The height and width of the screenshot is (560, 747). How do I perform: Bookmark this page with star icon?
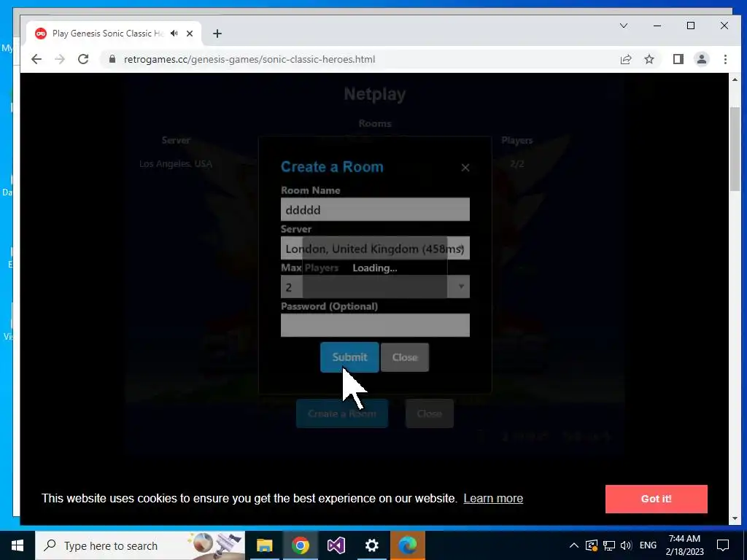pos(649,59)
